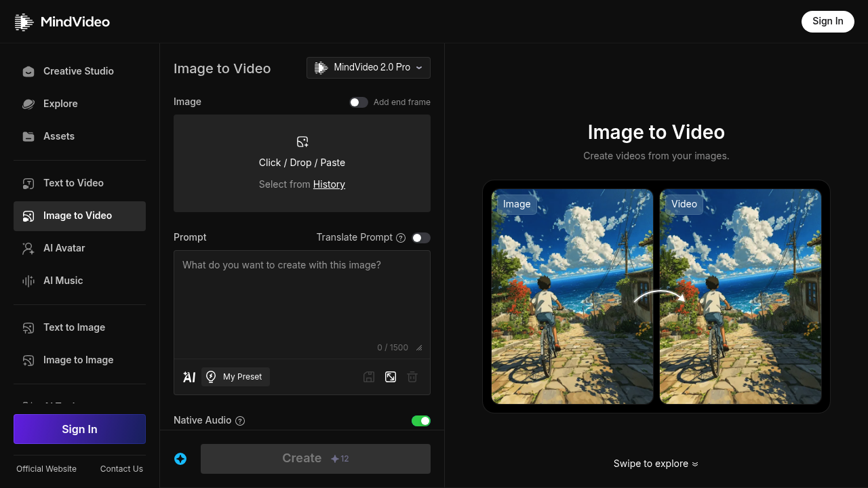Open the MindVideo 2.0 Pro model dropdown
The image size is (868, 488).
click(x=368, y=68)
